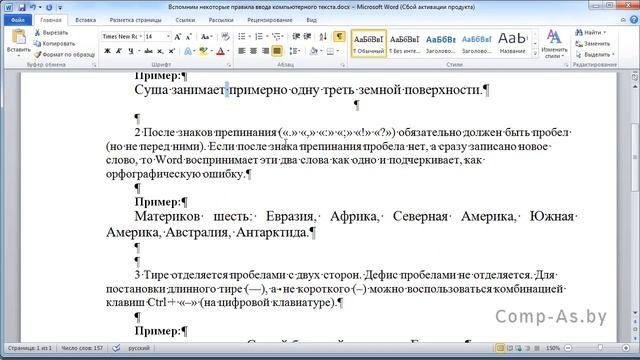Toggle Strikethrough formatting
640x360 pixels.
149,51
